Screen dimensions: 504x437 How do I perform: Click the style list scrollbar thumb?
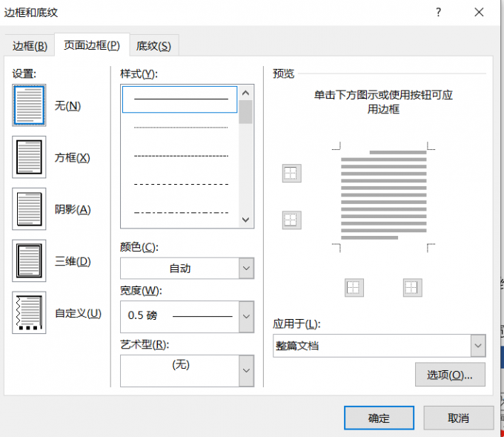246,112
